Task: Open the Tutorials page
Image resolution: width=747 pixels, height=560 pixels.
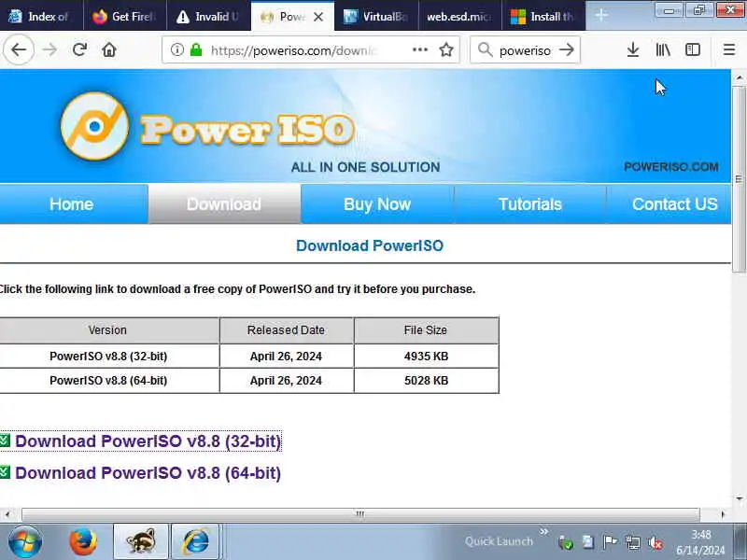Action: [530, 203]
